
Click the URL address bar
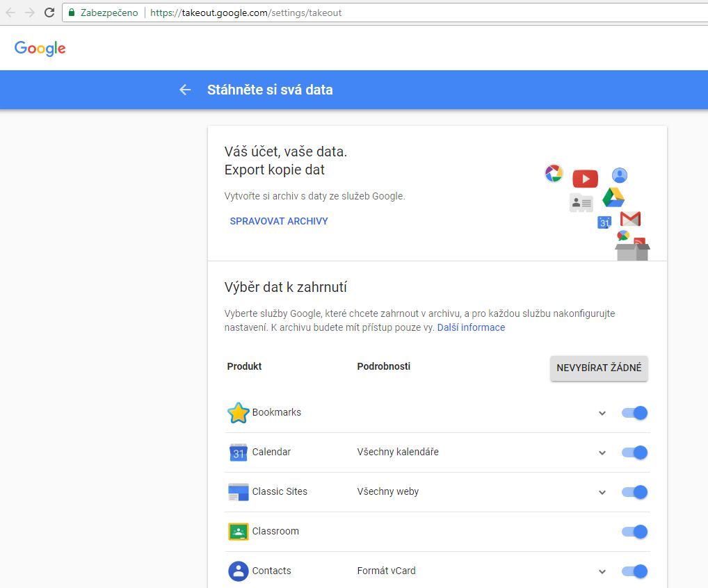pos(384,13)
